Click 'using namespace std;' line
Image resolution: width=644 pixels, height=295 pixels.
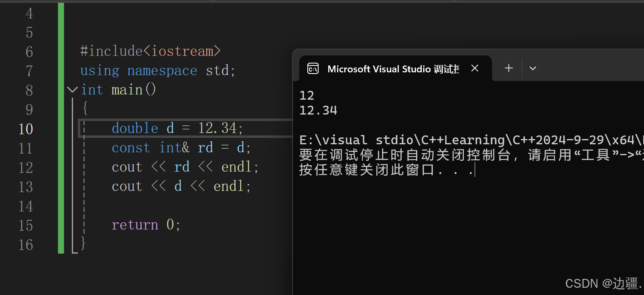[x=158, y=71]
